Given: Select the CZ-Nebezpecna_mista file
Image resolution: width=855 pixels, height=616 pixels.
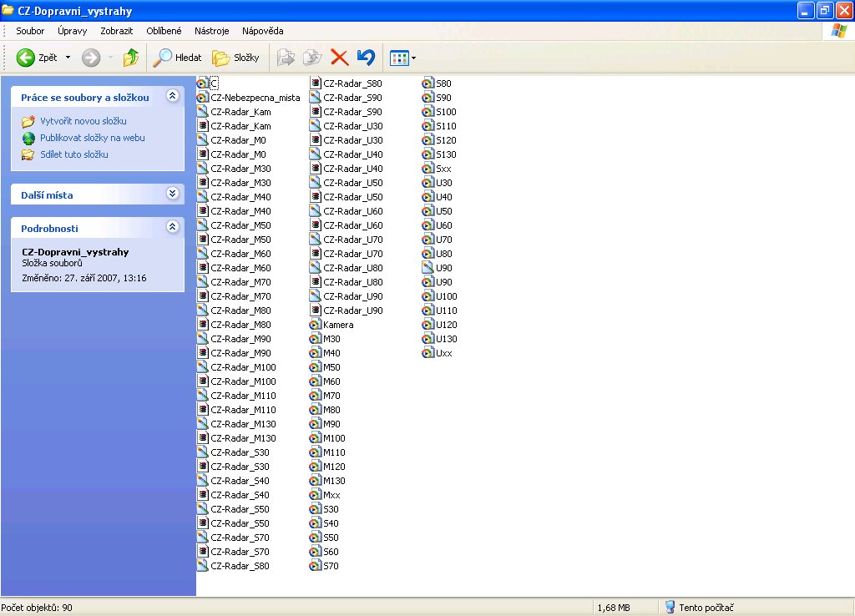Looking at the screenshot, I should tap(255, 98).
